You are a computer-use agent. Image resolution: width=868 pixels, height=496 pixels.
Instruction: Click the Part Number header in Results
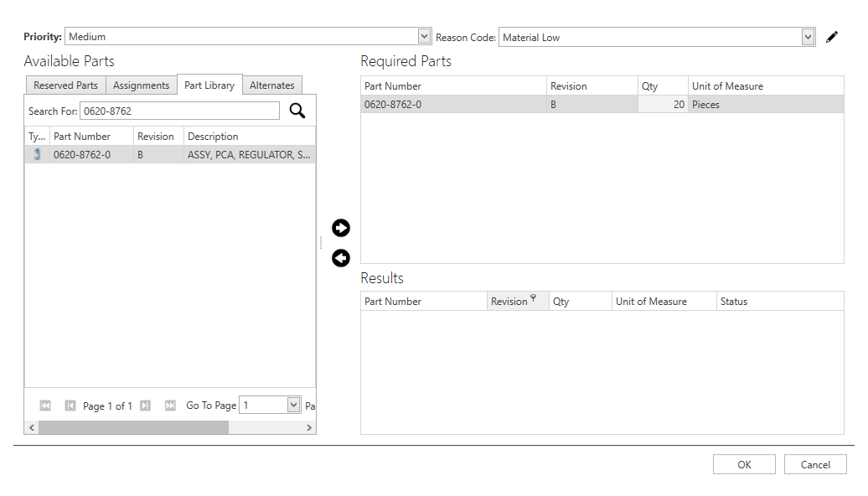pos(423,301)
